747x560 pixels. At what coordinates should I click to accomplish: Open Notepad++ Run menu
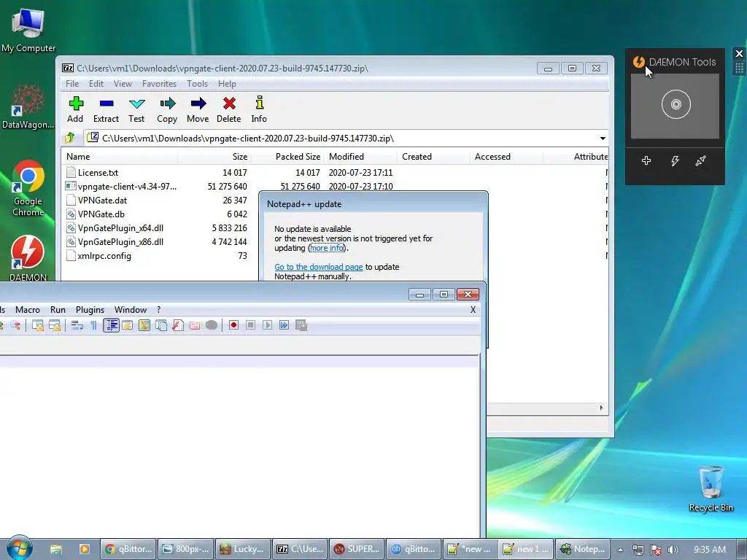click(58, 310)
